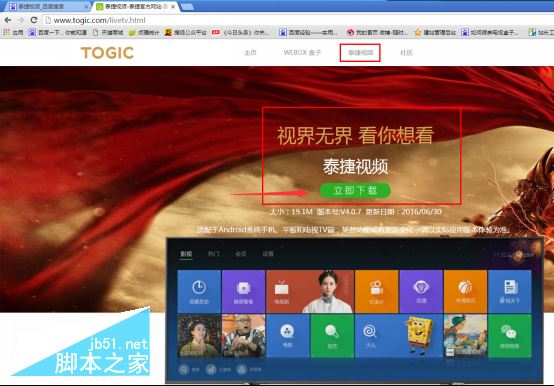The width and height of the screenshot is (554, 386).
Task: Select the 影视 tab on the TV screen
Action: point(186,254)
